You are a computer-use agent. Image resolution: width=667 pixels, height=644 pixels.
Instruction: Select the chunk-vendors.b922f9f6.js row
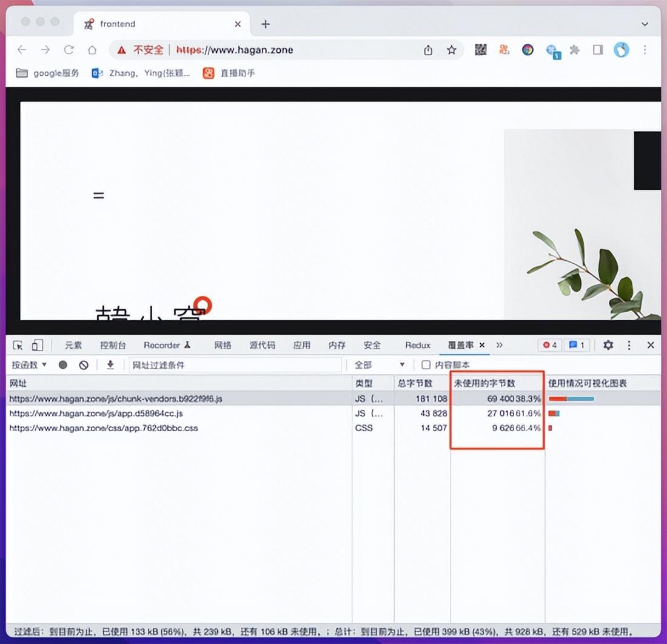point(333,398)
